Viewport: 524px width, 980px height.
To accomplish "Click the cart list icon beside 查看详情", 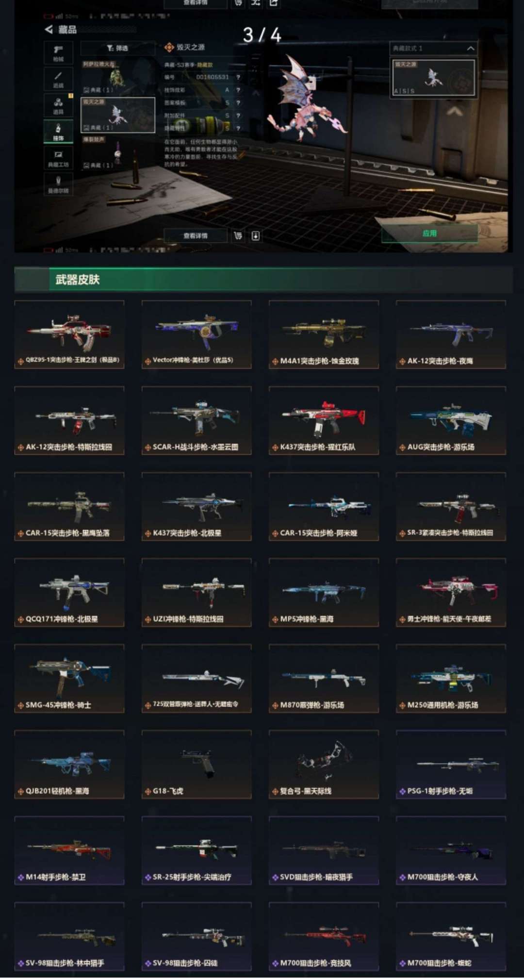I will coord(238,236).
